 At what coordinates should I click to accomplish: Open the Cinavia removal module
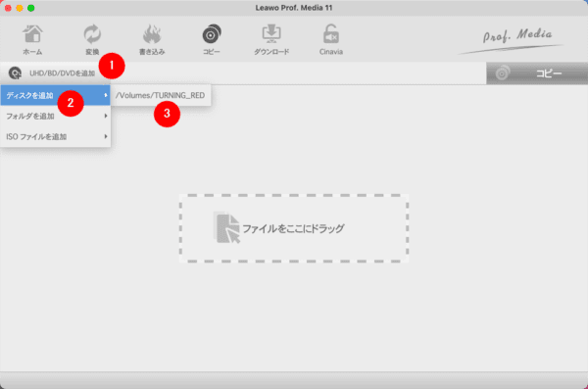pos(331,39)
